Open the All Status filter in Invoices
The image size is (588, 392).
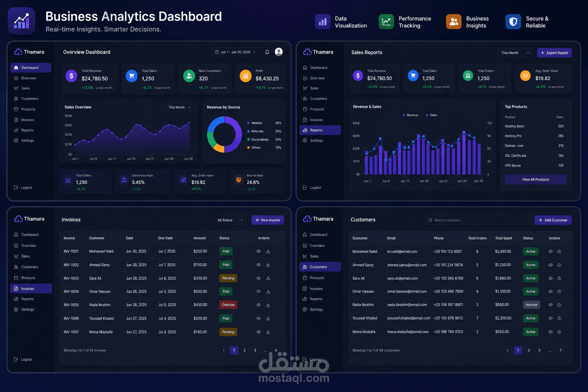coord(230,220)
